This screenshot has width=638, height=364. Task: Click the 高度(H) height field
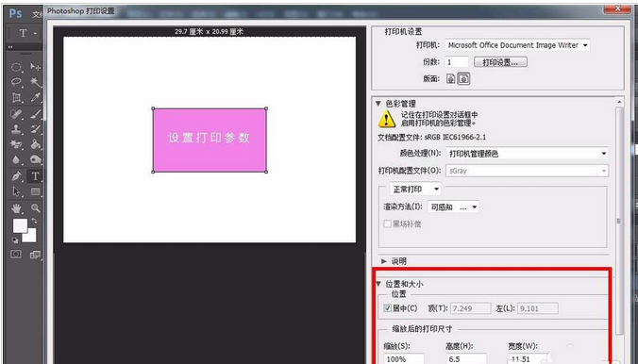click(466, 358)
